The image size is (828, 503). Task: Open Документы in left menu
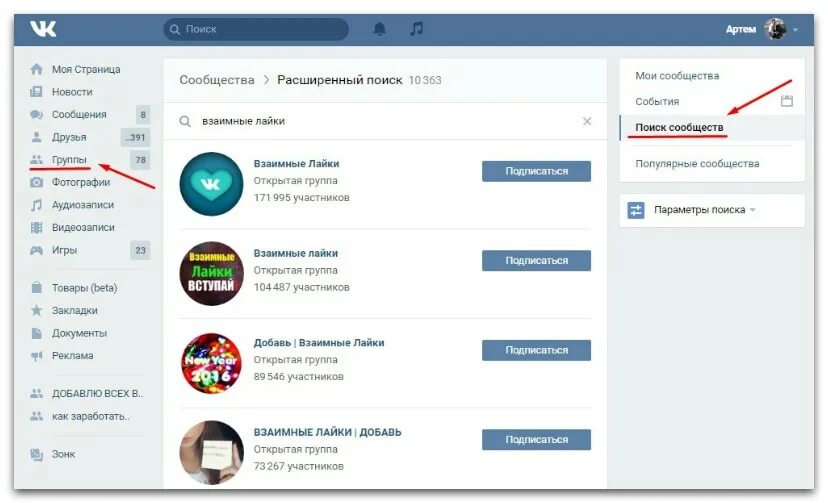(x=79, y=333)
